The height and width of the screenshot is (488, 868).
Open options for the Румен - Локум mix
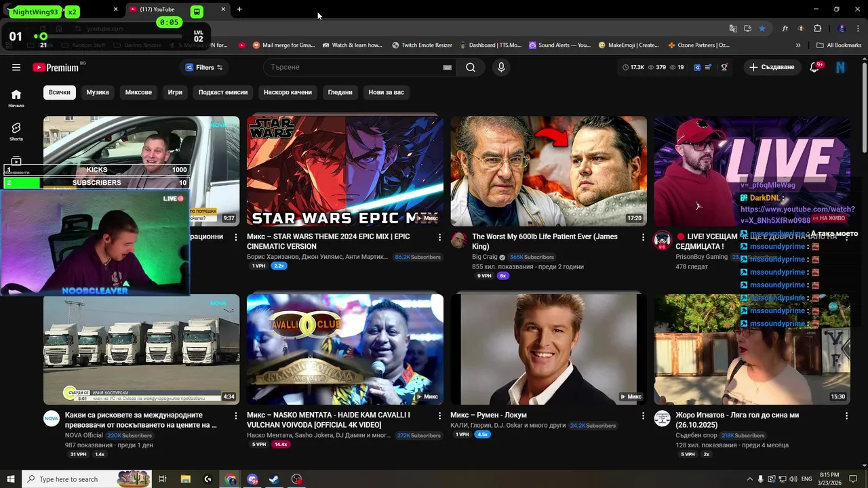pos(643,415)
